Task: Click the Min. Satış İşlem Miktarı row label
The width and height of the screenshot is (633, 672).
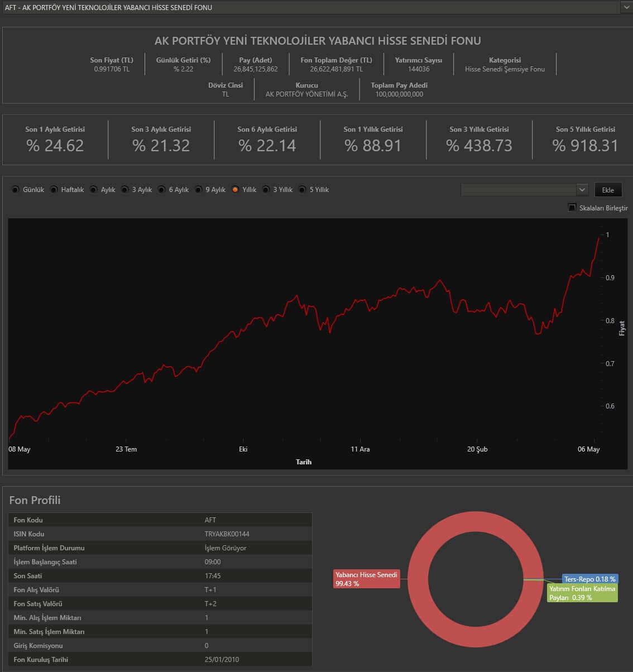Action: click(x=49, y=632)
